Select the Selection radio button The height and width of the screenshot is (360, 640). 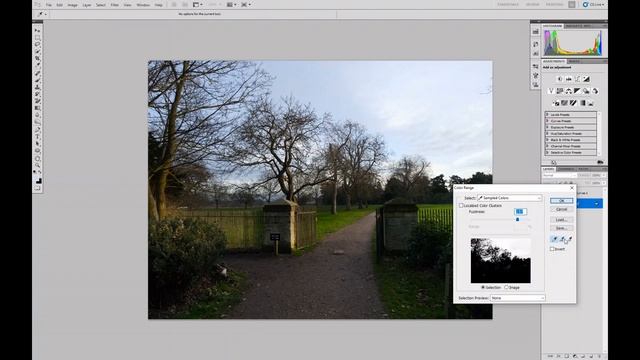point(483,287)
